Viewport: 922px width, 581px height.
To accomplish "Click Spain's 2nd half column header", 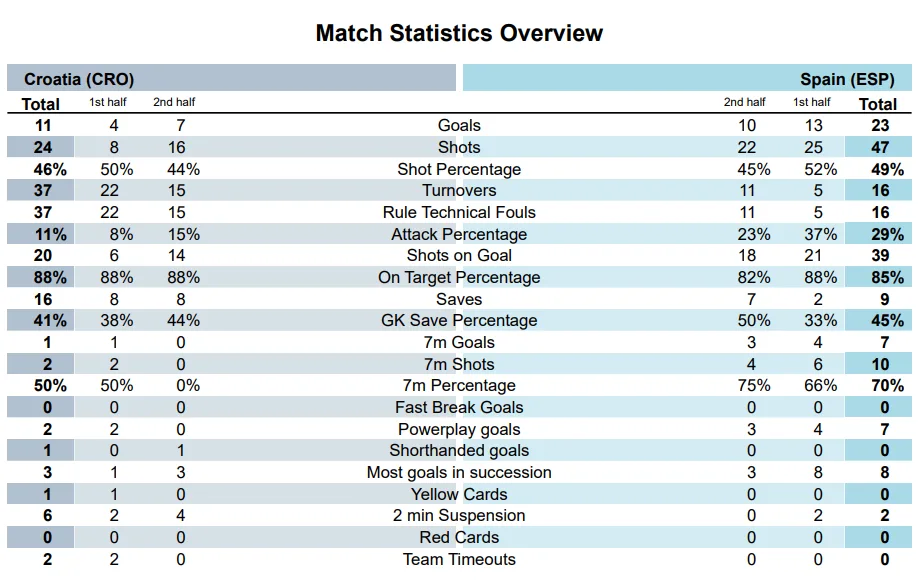I will pyautogui.click(x=745, y=102).
